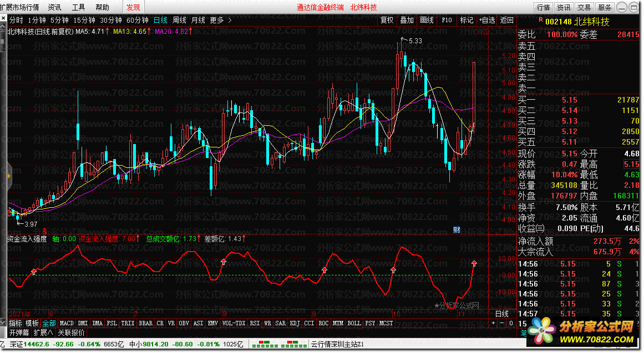Switch to the TRIX indicator

pos(128,324)
